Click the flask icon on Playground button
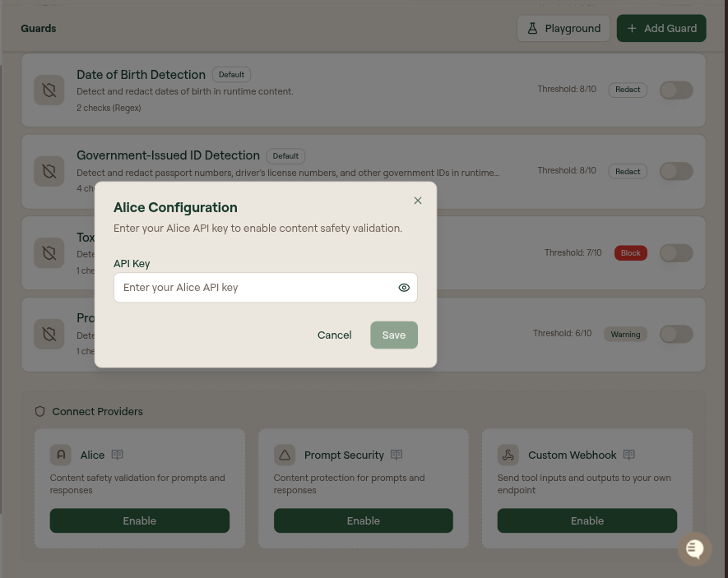 tap(532, 28)
